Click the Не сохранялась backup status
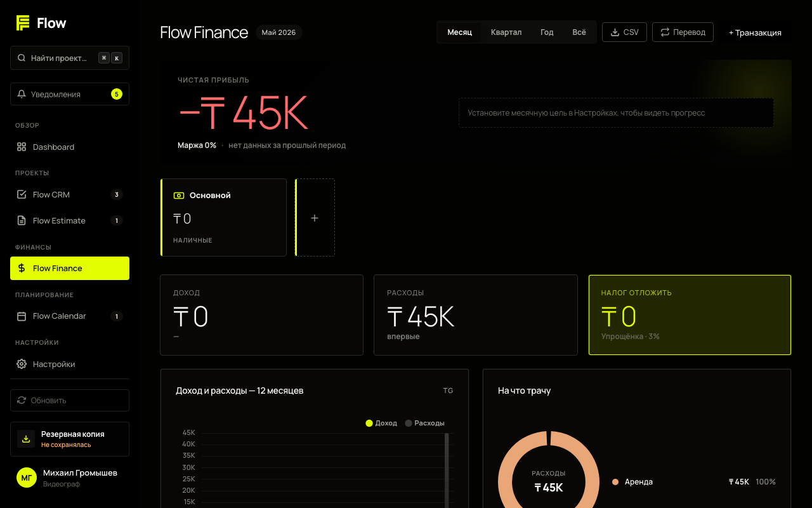This screenshot has height=508, width=812. click(66, 445)
